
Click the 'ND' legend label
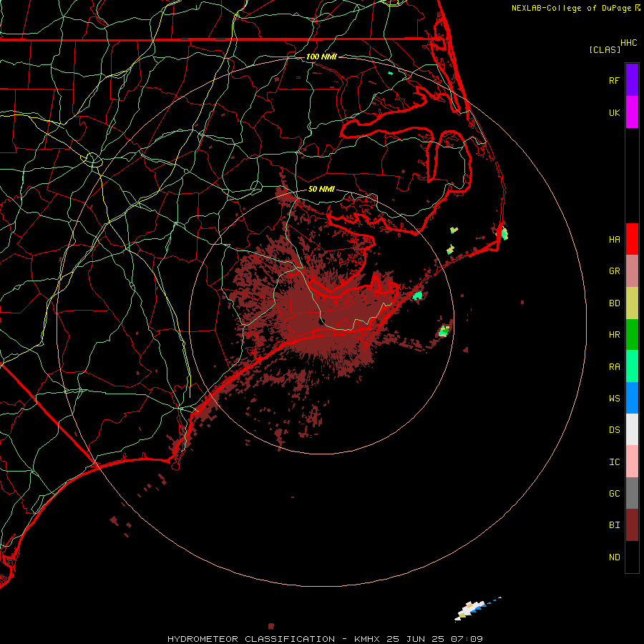tap(614, 557)
